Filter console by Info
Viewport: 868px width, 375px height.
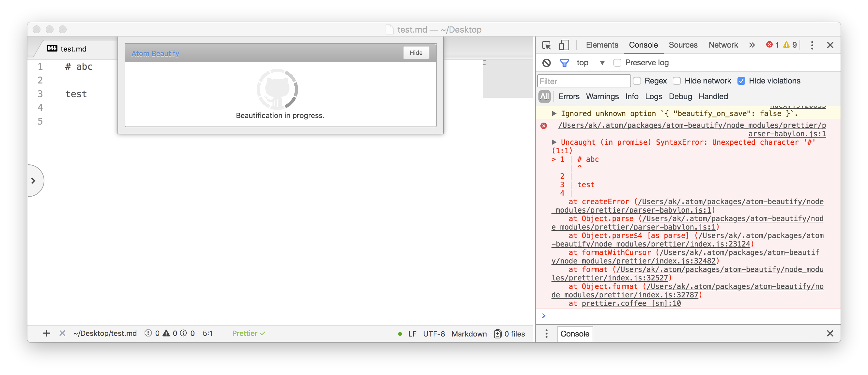(x=632, y=97)
